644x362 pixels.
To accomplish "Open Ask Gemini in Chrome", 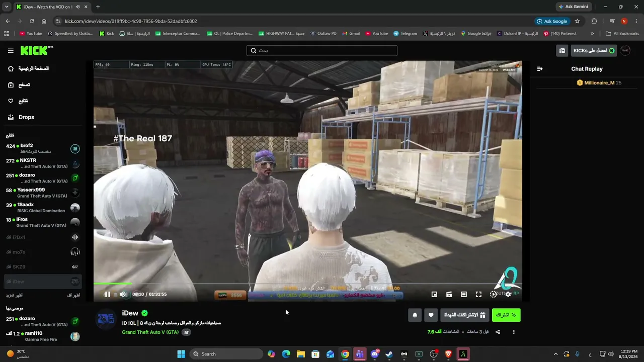I will tap(573, 7).
